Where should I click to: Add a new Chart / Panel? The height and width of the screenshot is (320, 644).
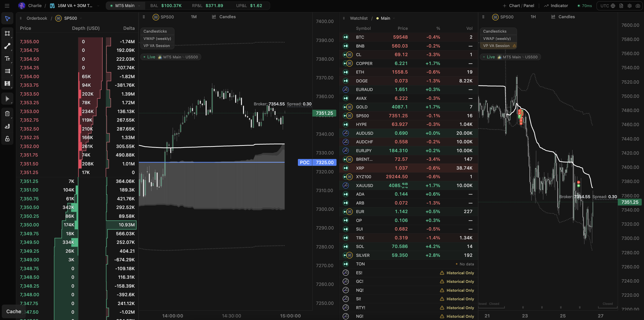pos(518,6)
